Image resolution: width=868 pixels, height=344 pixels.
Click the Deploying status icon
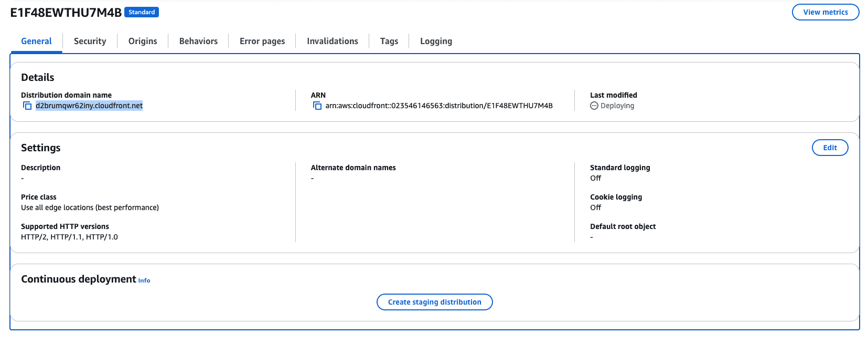[x=594, y=106]
